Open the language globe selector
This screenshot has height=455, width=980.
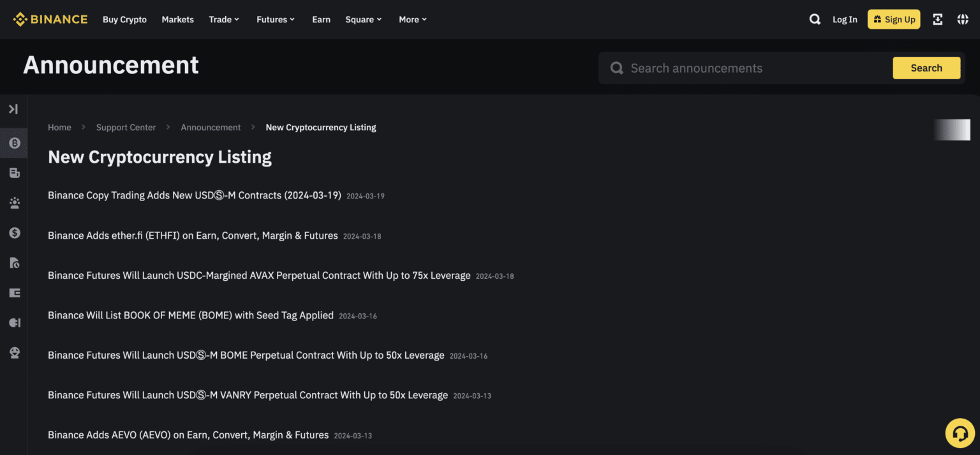pos(963,19)
